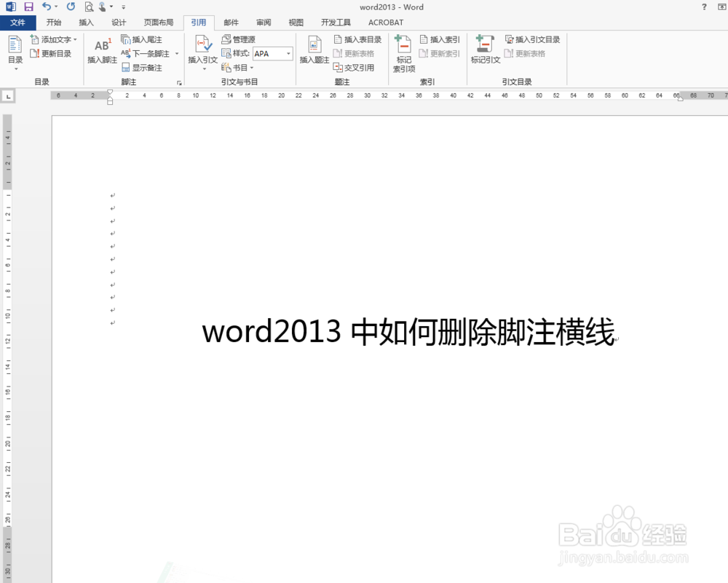Click the References (引用) tab

pos(199,23)
